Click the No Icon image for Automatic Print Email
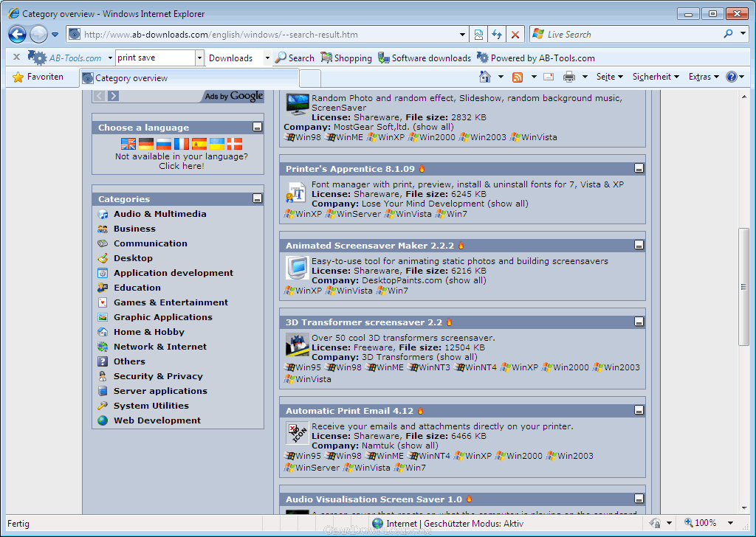 pyautogui.click(x=297, y=433)
